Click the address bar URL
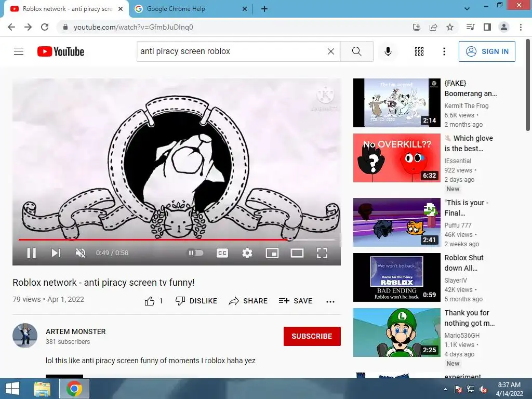Screen dimensions: 532x399 click(134, 27)
